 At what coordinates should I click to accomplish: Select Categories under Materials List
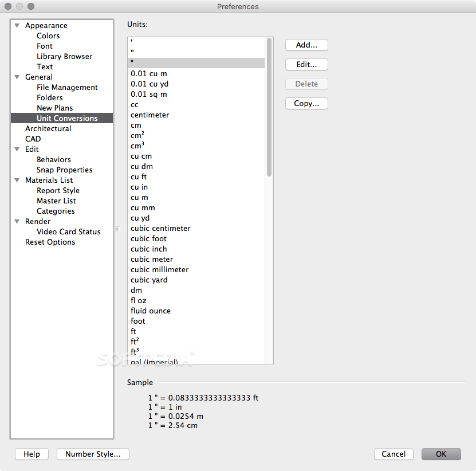(x=56, y=211)
